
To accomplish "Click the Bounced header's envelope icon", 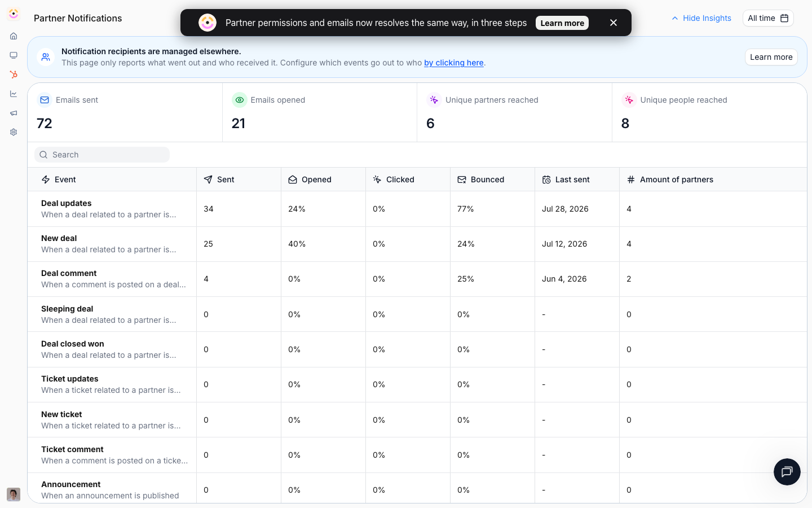I will pos(462,179).
